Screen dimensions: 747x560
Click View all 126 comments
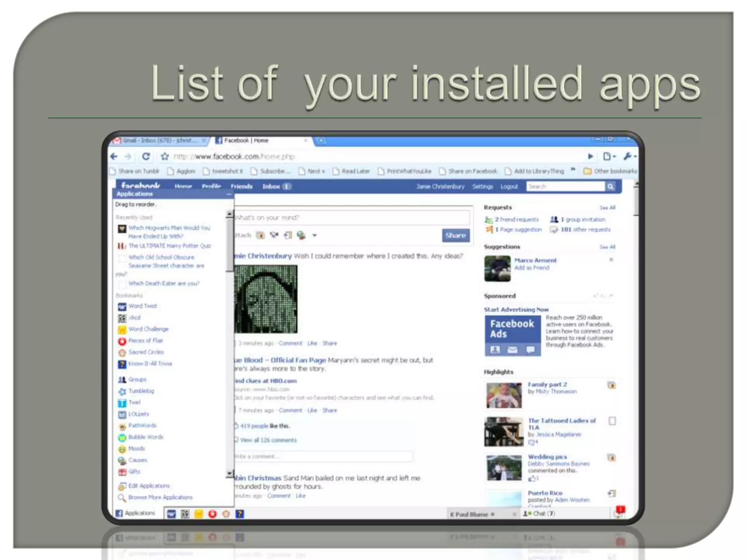268,440
